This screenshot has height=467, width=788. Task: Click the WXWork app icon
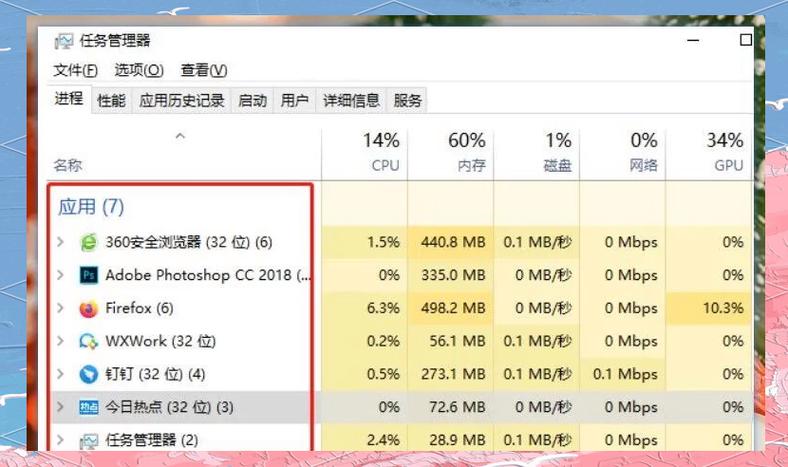coord(88,341)
